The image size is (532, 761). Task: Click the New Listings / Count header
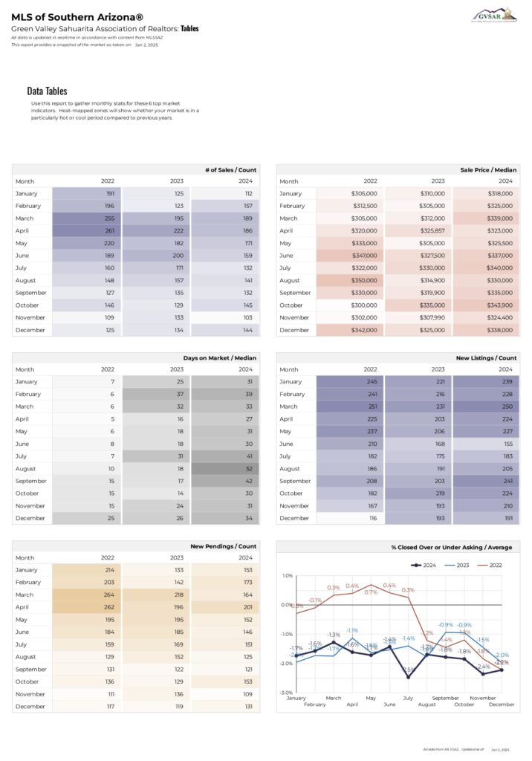(486, 357)
